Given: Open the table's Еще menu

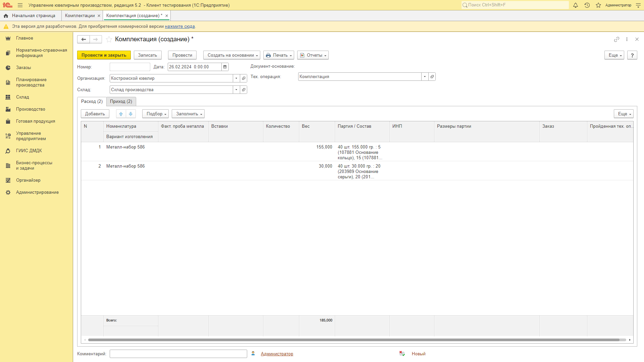Looking at the screenshot, I should [624, 114].
